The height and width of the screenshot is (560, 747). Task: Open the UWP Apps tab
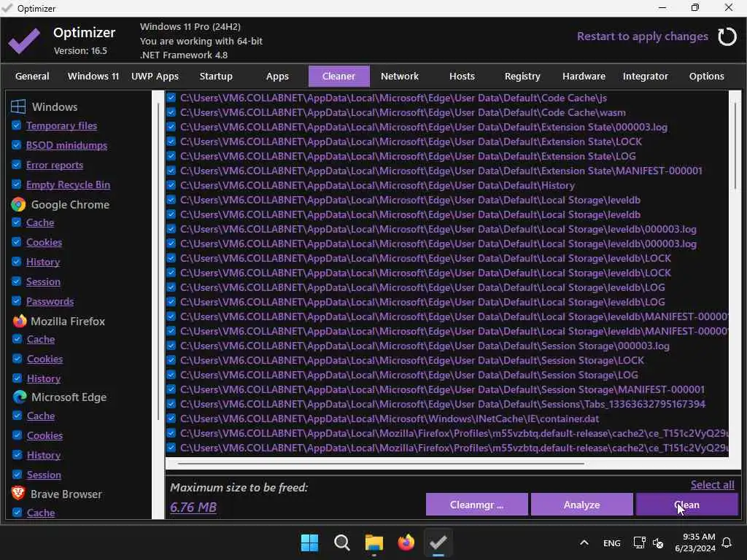(155, 76)
